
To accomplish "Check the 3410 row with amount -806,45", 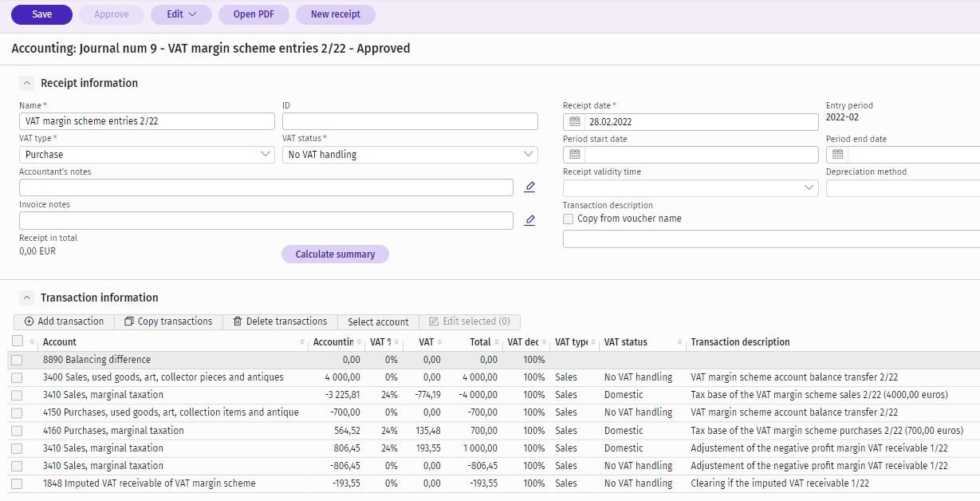I will pyautogui.click(x=18, y=466).
